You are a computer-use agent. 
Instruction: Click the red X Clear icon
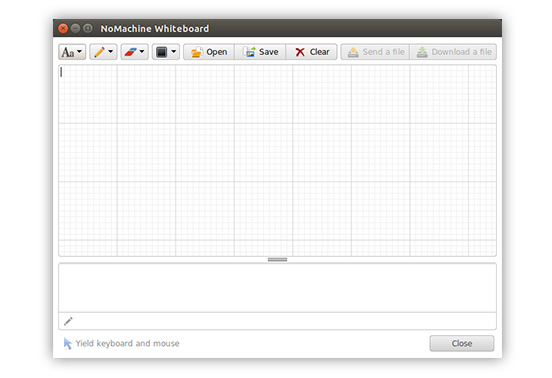tap(300, 52)
